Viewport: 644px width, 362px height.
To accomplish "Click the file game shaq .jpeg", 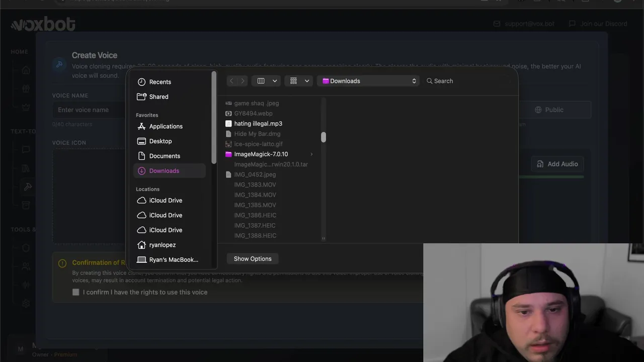I will [257, 103].
